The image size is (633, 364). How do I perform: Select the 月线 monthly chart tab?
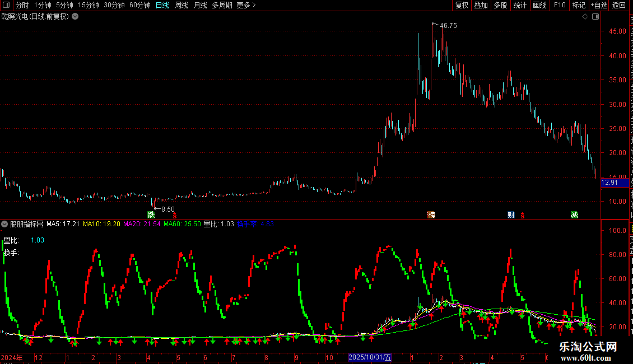(200, 5)
